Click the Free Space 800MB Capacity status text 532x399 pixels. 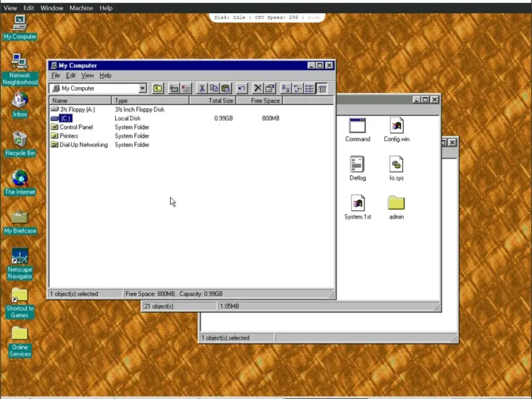pos(174,294)
